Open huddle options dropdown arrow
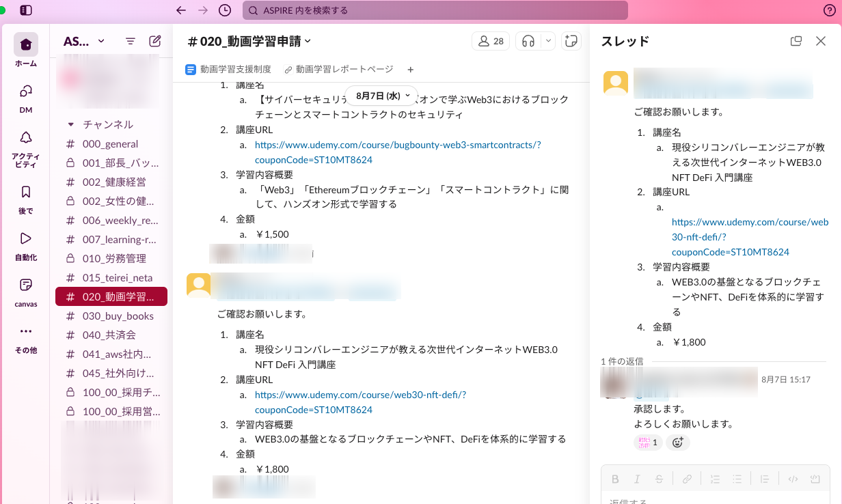Image resolution: width=842 pixels, height=504 pixels. tap(548, 41)
